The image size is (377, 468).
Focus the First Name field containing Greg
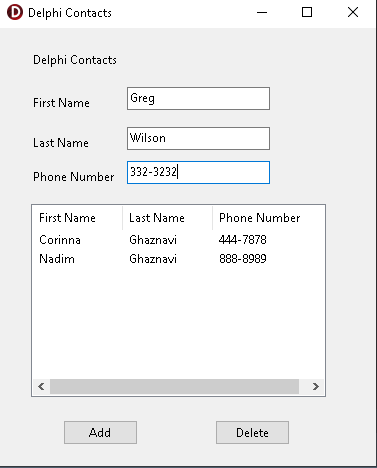pos(198,98)
